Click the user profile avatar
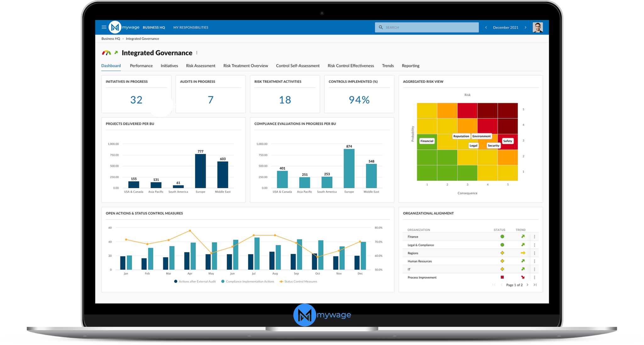The height and width of the screenshot is (345, 644). click(x=537, y=27)
